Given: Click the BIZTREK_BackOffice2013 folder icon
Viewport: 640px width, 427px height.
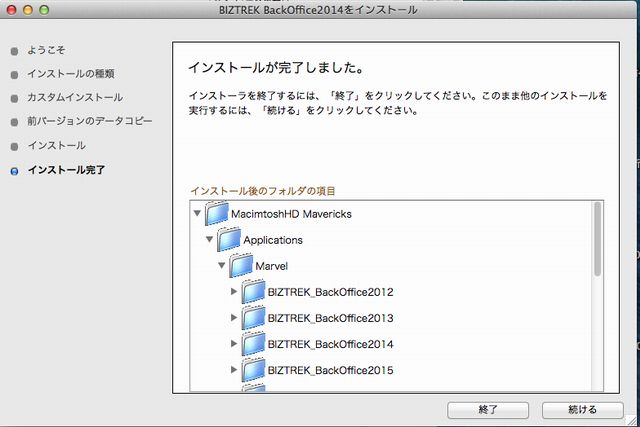Looking at the screenshot, I should (253, 318).
